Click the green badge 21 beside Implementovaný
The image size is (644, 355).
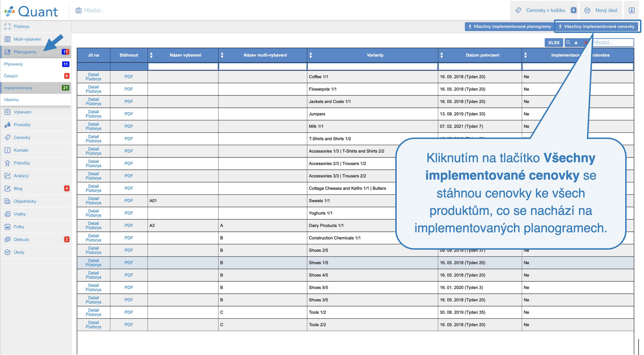pyautogui.click(x=66, y=88)
